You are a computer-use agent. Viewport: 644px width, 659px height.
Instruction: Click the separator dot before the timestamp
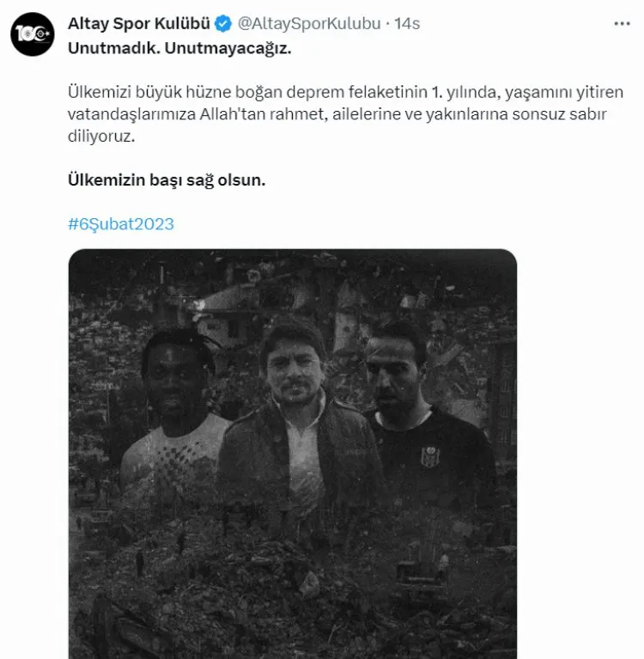point(386,24)
